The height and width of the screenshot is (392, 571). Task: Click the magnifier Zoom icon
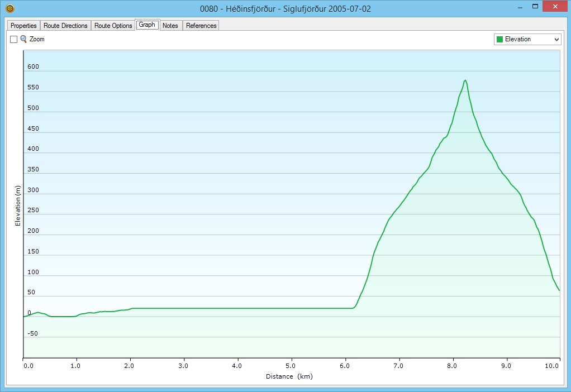[x=23, y=39]
